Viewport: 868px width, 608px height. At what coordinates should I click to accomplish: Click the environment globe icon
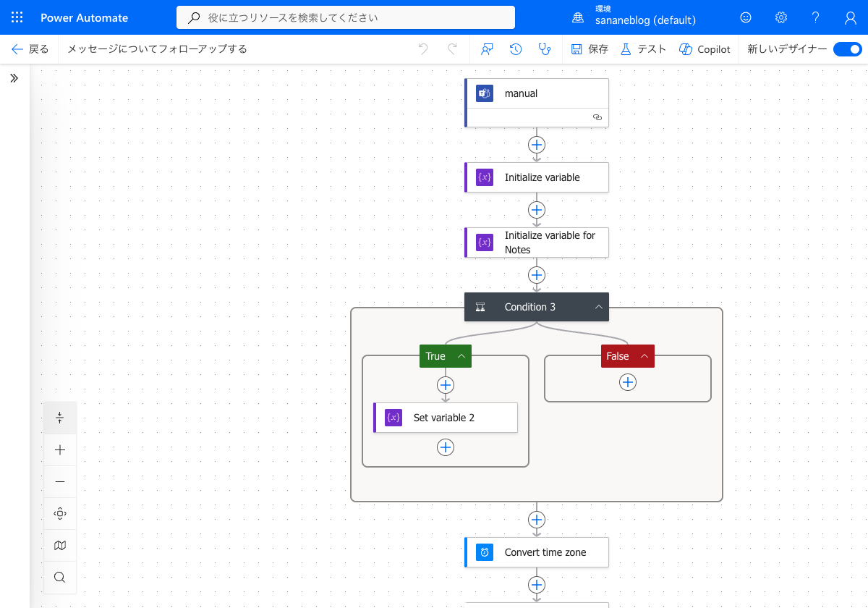tap(578, 17)
